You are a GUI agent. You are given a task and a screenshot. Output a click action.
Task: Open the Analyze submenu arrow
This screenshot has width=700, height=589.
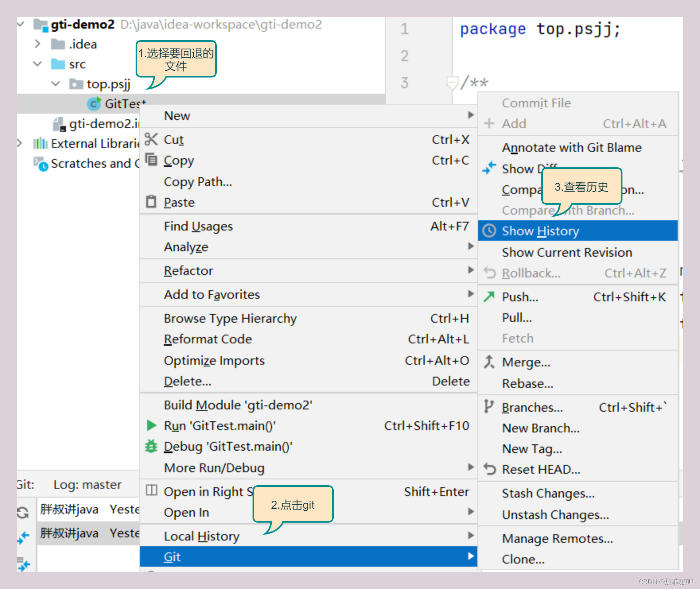click(x=471, y=246)
